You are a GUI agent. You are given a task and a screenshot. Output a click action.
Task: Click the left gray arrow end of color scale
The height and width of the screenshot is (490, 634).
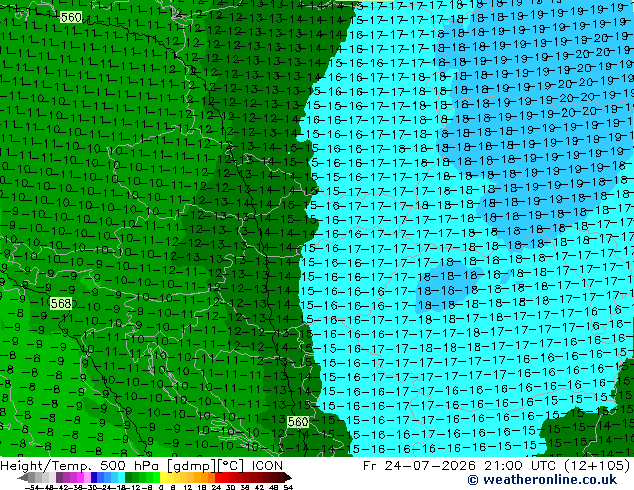23,478
